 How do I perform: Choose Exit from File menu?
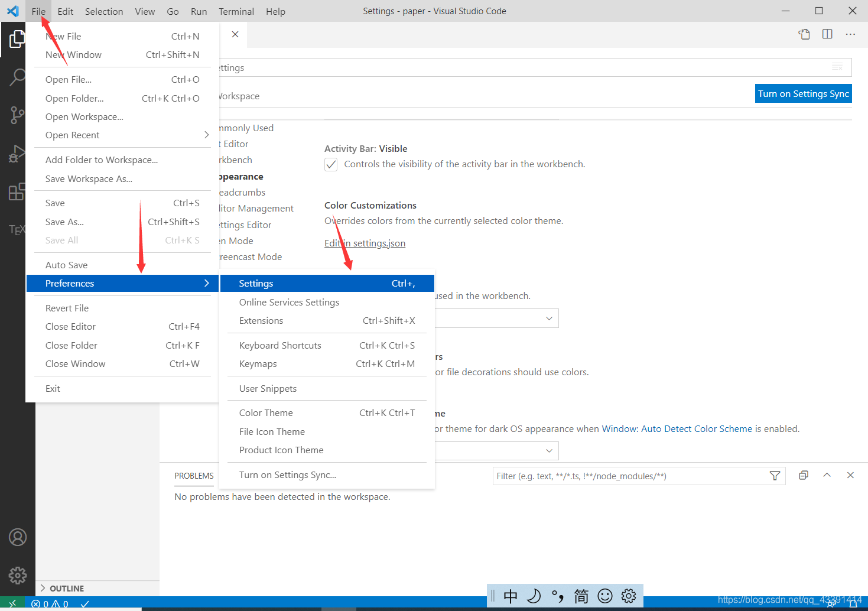[x=122, y=388]
